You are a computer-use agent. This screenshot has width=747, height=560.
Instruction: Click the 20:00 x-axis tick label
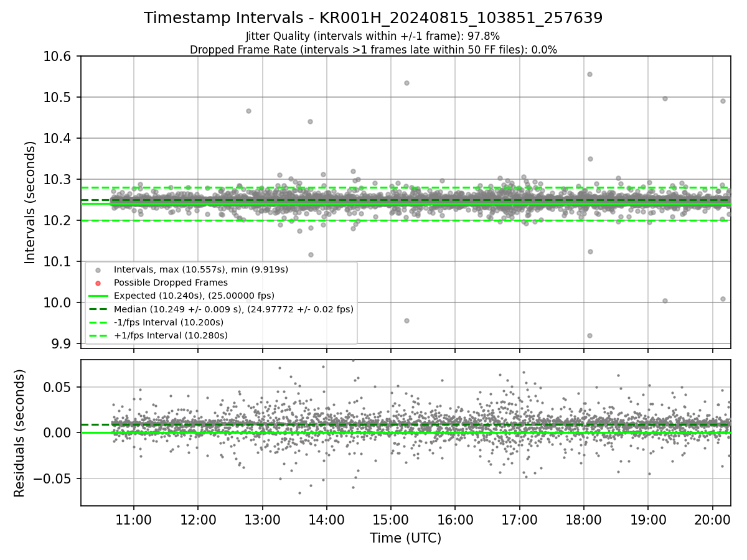712,520
